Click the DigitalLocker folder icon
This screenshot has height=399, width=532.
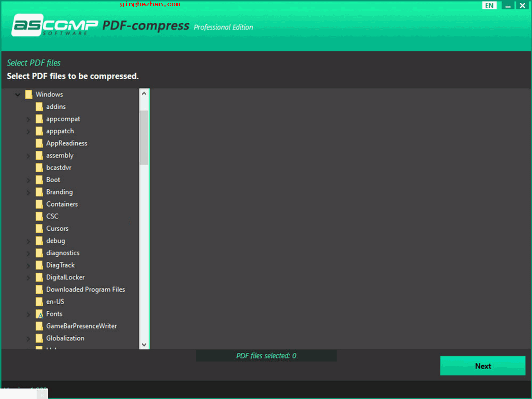point(39,278)
